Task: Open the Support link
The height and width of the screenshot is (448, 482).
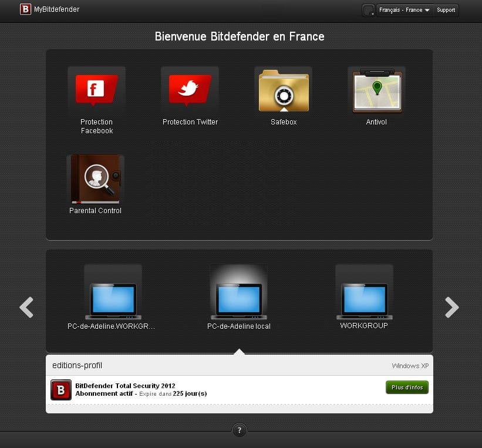Action: (446, 10)
